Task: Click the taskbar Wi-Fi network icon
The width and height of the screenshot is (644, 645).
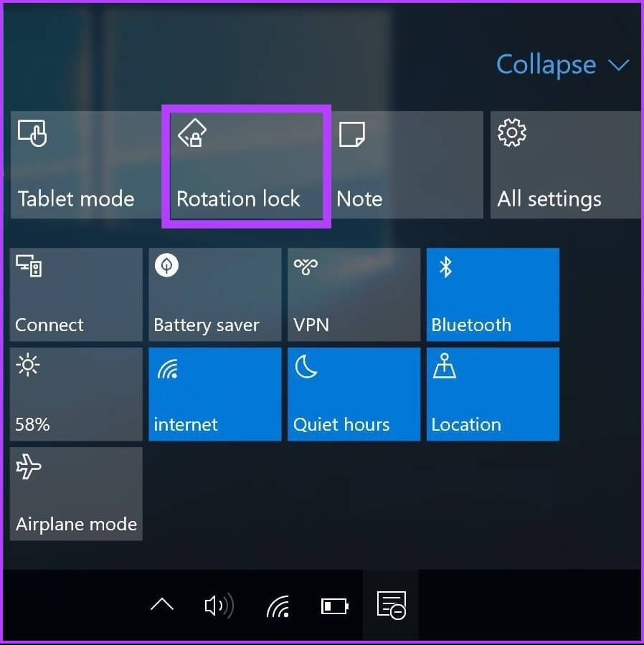Action: click(278, 606)
